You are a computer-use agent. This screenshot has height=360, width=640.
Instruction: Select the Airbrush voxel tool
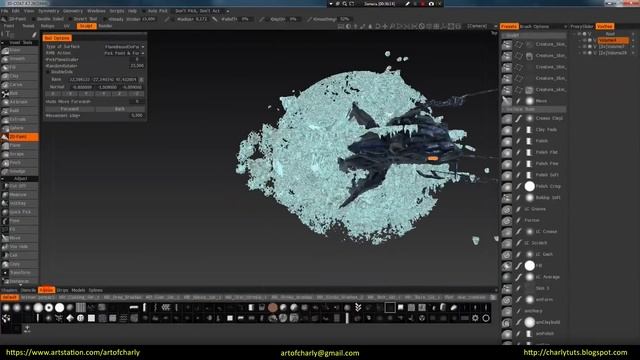point(20,102)
